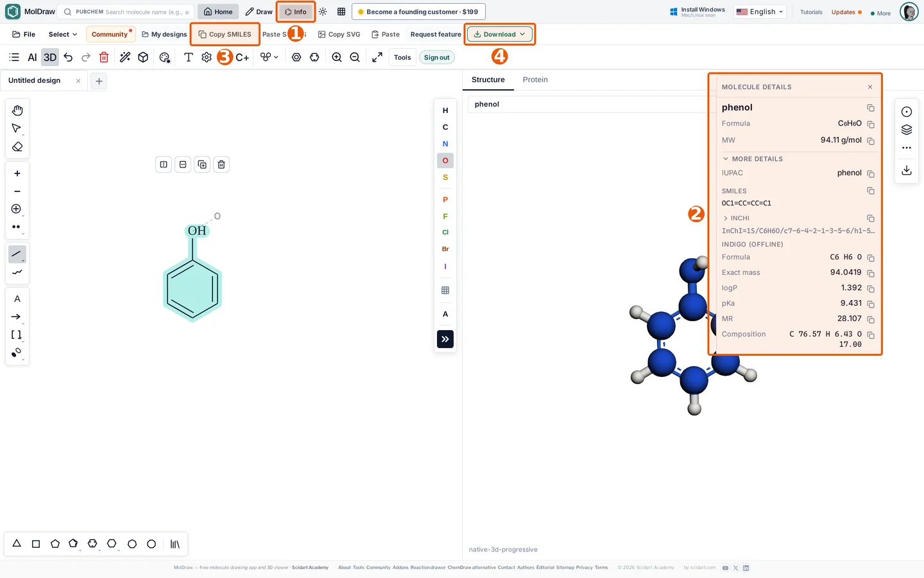
Task: Select the single bond line tool
Action: (17, 254)
